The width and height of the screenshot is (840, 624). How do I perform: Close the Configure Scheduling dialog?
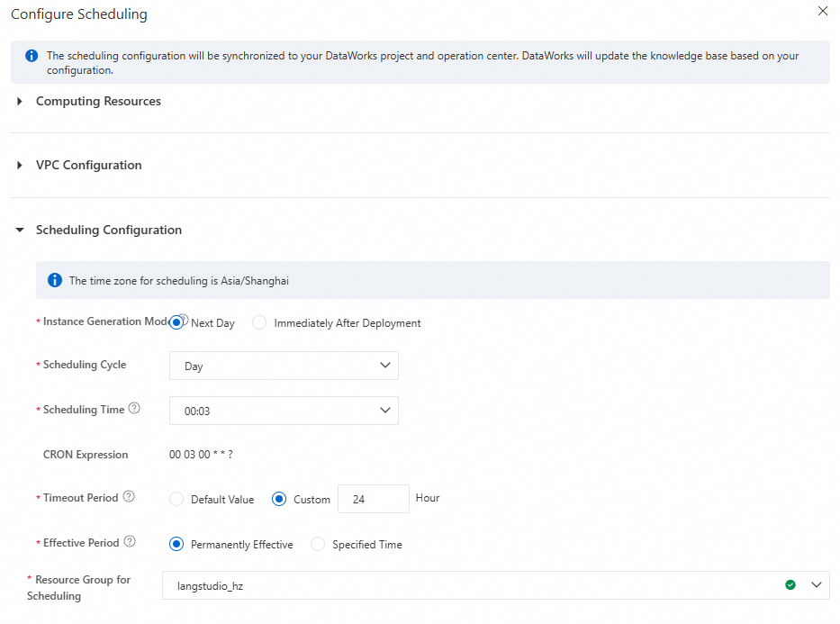822,12
